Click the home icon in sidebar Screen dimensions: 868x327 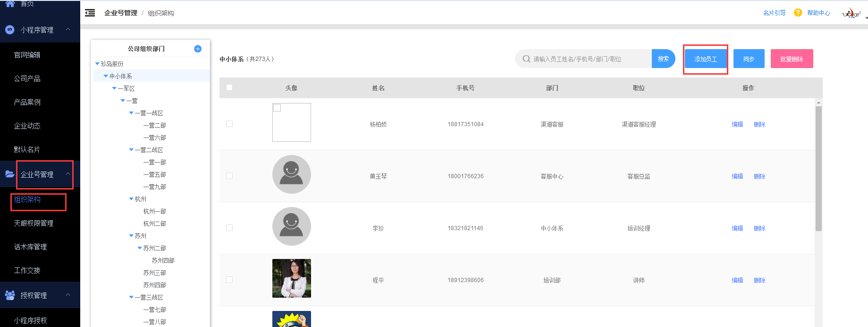[x=10, y=3]
